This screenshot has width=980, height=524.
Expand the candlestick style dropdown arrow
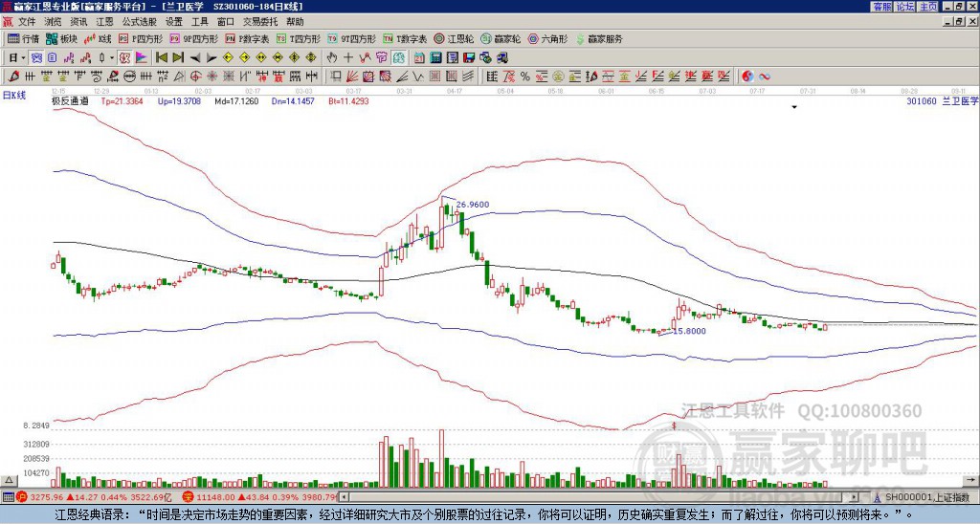tap(112, 57)
